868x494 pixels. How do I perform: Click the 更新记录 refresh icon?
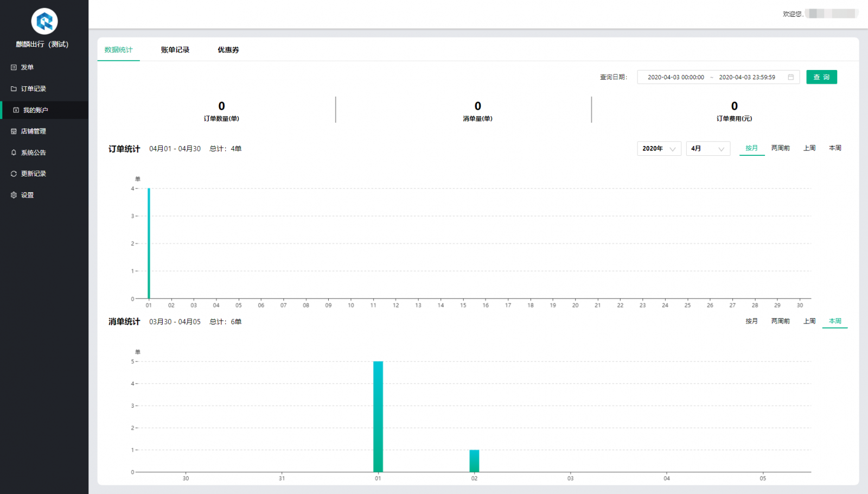(14, 174)
